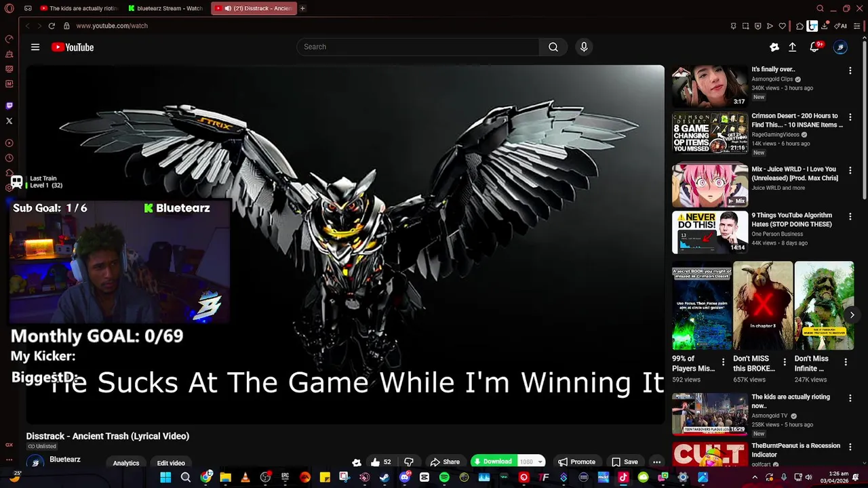Start voice search with microphone icon
This screenshot has height=488, width=868.
[x=584, y=47]
